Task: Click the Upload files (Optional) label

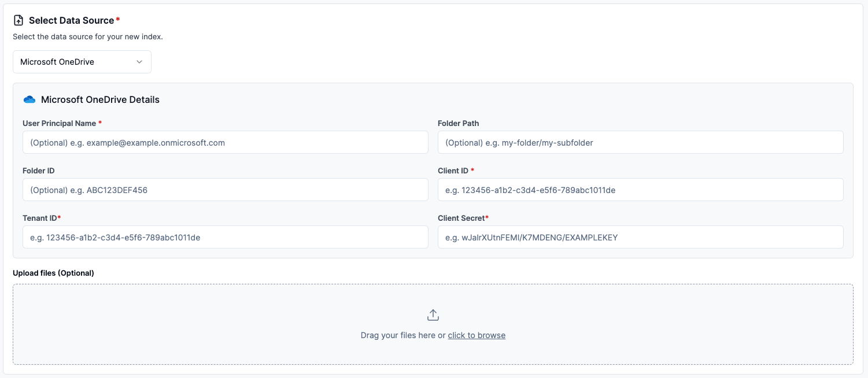Action: click(53, 273)
